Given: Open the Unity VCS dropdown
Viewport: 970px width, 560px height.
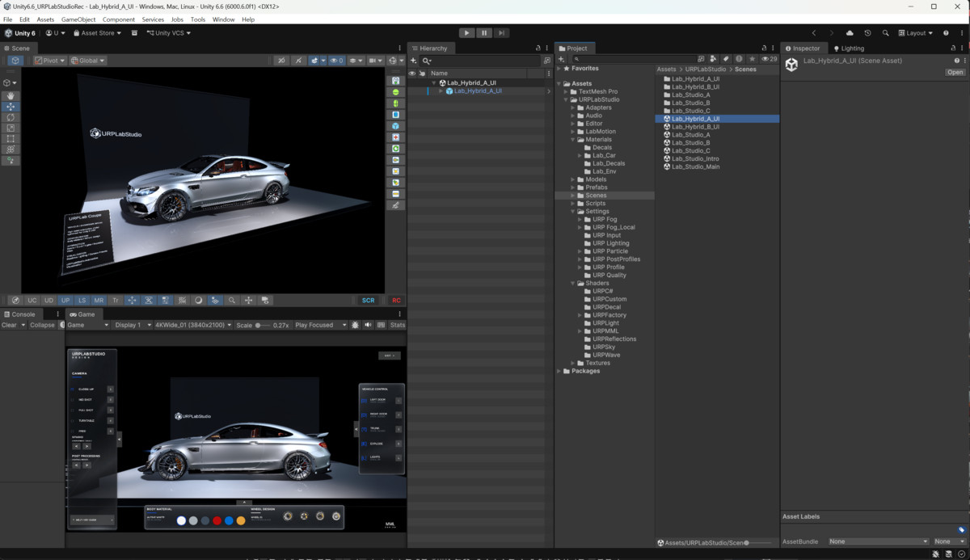Looking at the screenshot, I should click(171, 33).
